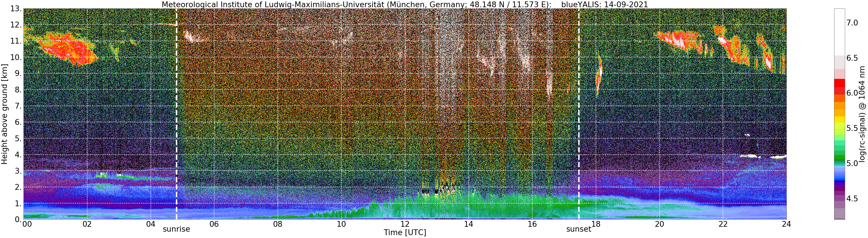Screen dimensions: 868x238
Task: Click the 'Time [UTC]' axis label
Action: point(405,233)
